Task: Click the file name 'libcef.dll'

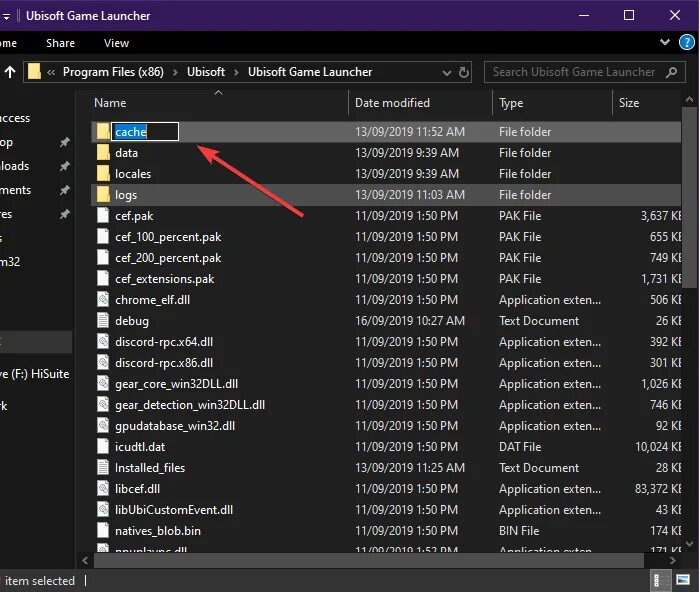Action: tap(138, 488)
